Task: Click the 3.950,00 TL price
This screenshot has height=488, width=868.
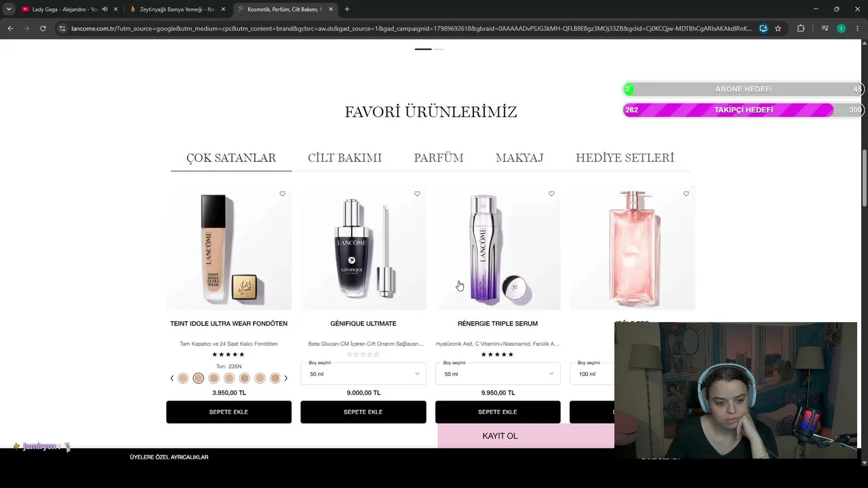Action: [x=229, y=393]
